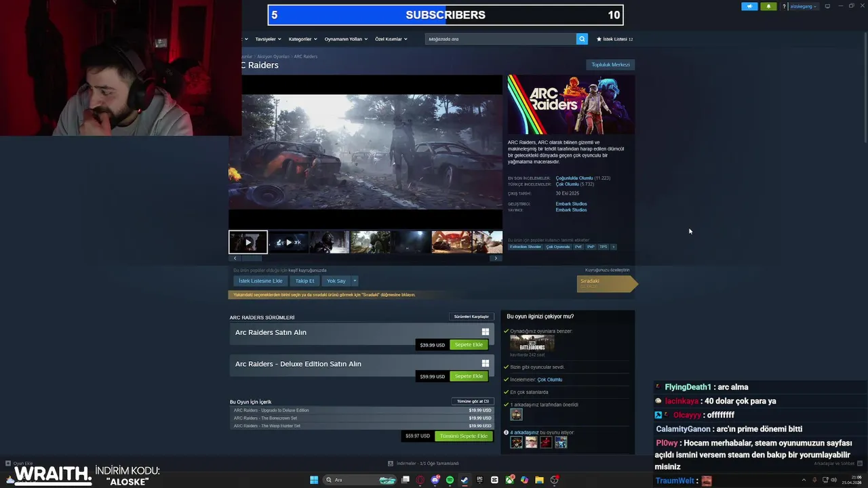Select the PvE tag
Viewport: 868px width, 488px height.
coord(578,247)
